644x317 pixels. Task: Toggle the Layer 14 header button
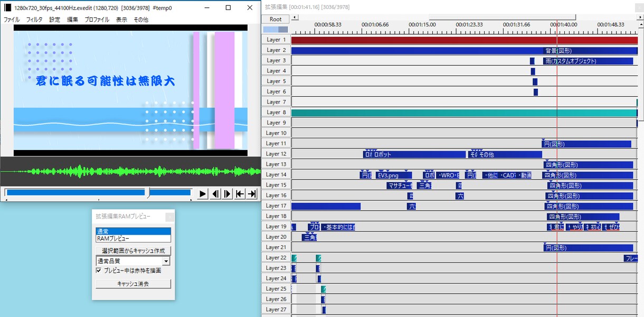click(276, 175)
